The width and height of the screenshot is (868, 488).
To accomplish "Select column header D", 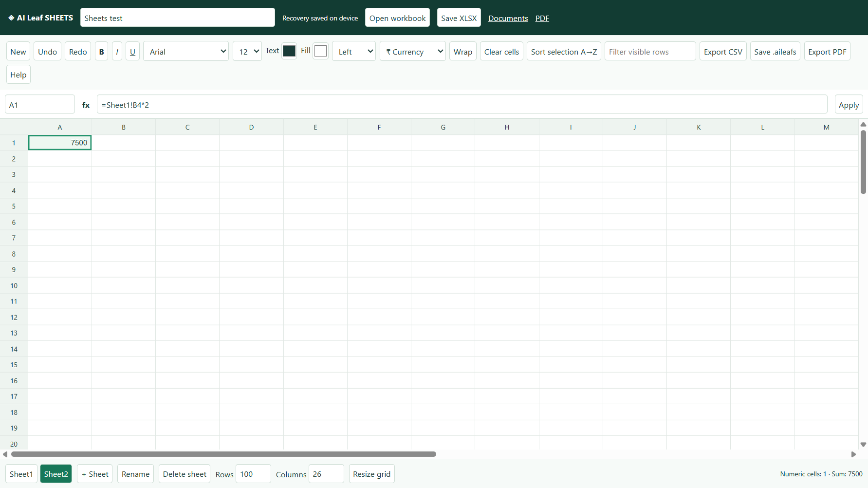I will pyautogui.click(x=251, y=127).
